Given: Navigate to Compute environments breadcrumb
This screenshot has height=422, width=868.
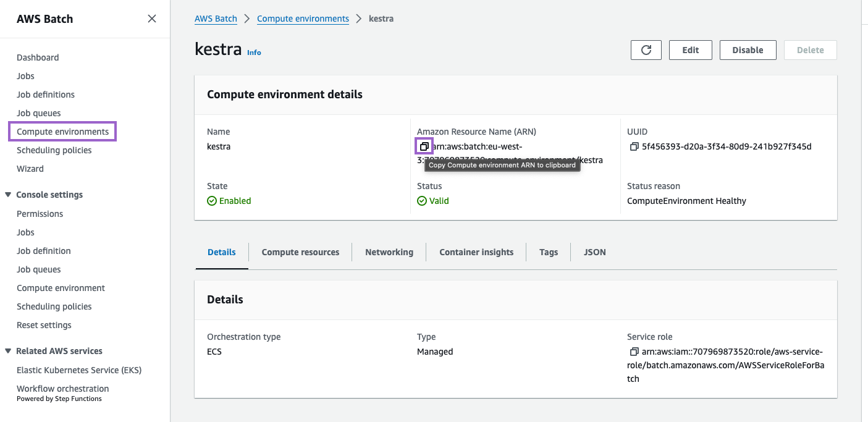Looking at the screenshot, I should tap(303, 19).
